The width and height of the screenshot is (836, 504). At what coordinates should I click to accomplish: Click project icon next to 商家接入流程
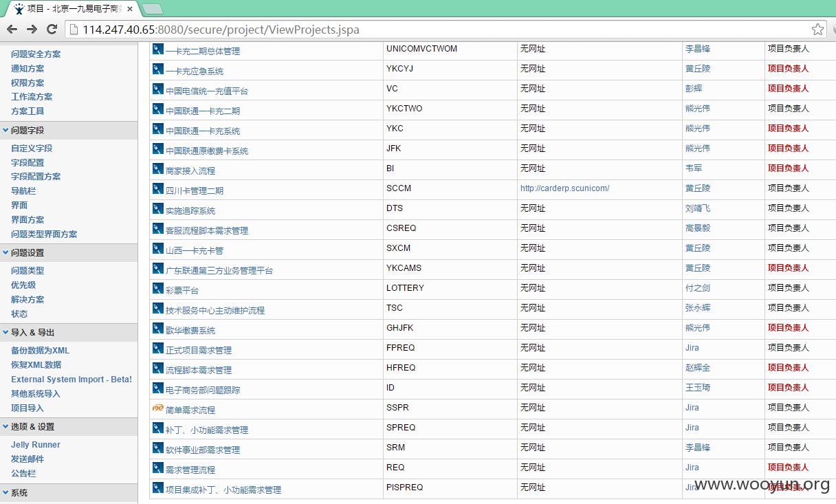(x=157, y=169)
